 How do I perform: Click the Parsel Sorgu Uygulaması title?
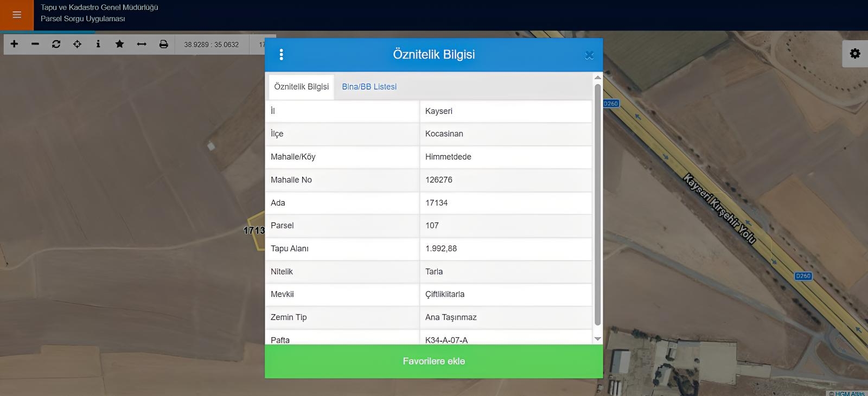pyautogui.click(x=82, y=19)
